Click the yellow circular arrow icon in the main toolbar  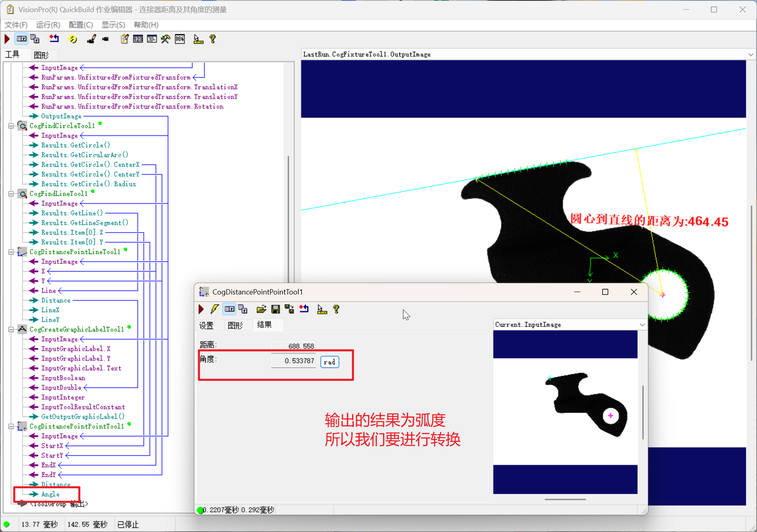point(73,39)
